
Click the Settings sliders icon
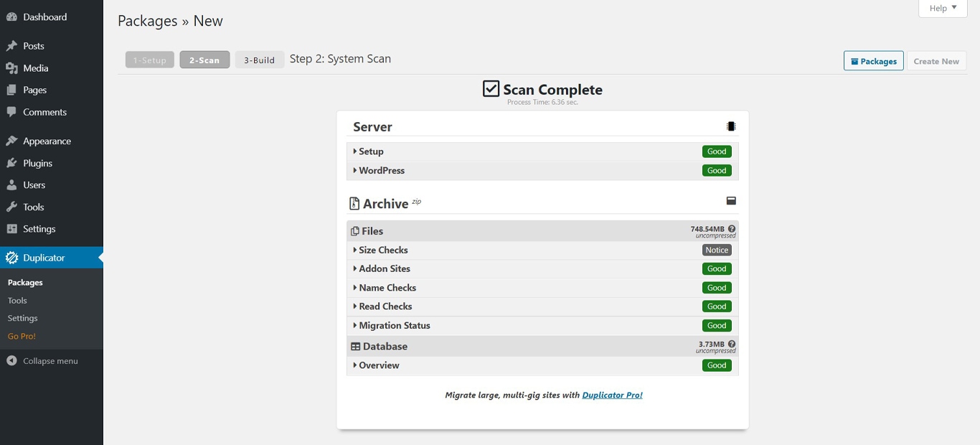tap(11, 229)
